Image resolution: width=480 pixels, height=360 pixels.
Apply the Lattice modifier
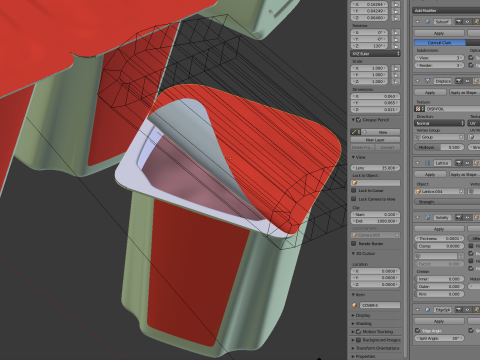(x=430, y=174)
